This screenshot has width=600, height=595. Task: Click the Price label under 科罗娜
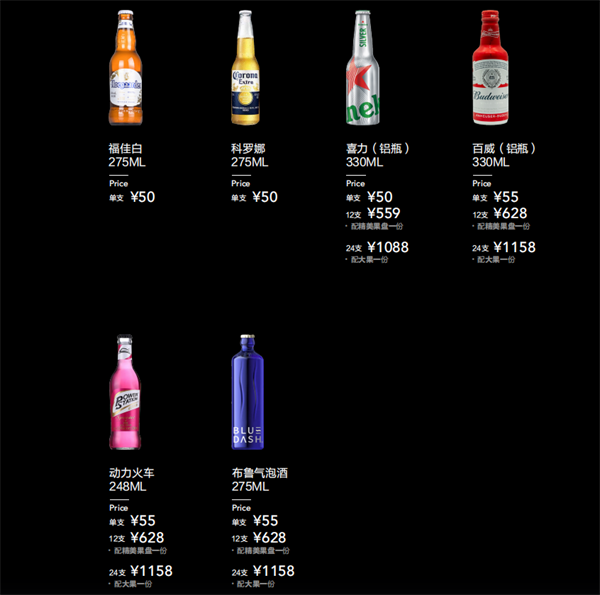click(x=241, y=184)
